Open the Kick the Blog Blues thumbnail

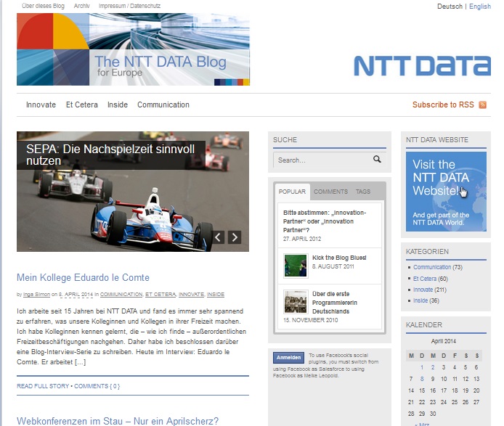pyautogui.click(x=296, y=265)
